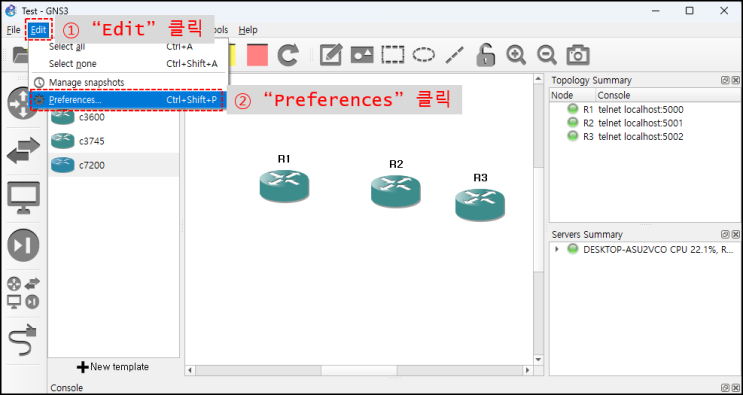Click the canvas vertical scrollbar thumb
The height and width of the screenshot is (395, 743).
pyautogui.click(x=538, y=219)
